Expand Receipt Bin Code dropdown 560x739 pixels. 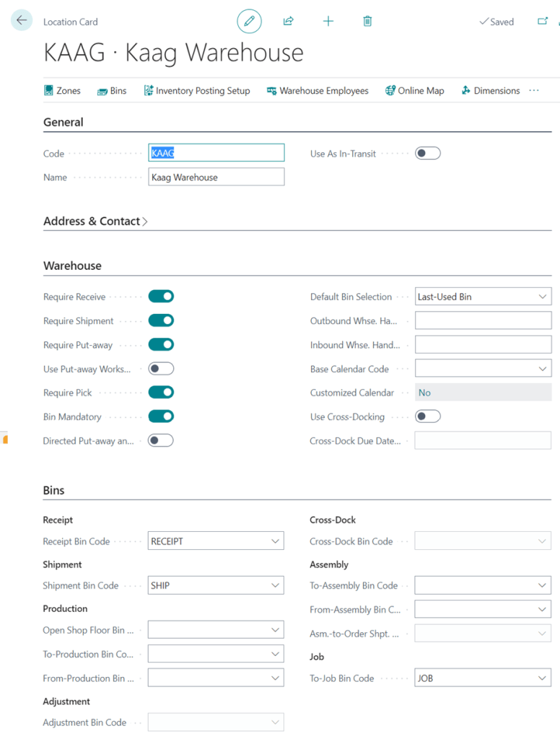275,541
